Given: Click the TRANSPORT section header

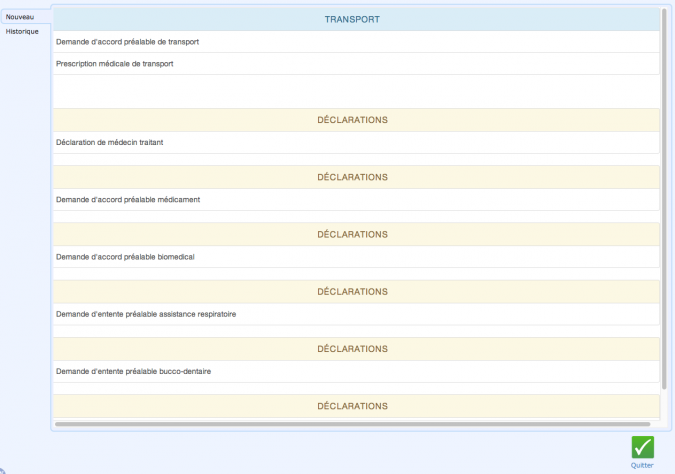Looking at the screenshot, I should pyautogui.click(x=356, y=19).
